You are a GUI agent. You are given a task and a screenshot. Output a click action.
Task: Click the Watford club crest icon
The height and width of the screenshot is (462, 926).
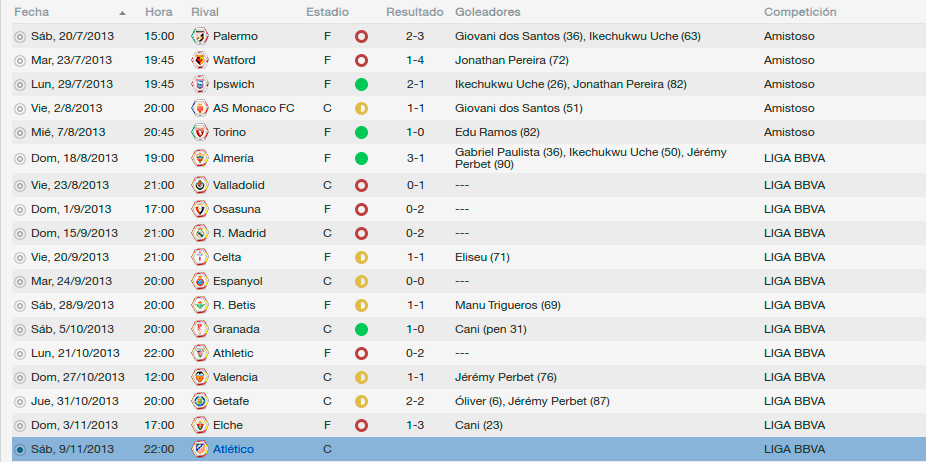pos(200,60)
